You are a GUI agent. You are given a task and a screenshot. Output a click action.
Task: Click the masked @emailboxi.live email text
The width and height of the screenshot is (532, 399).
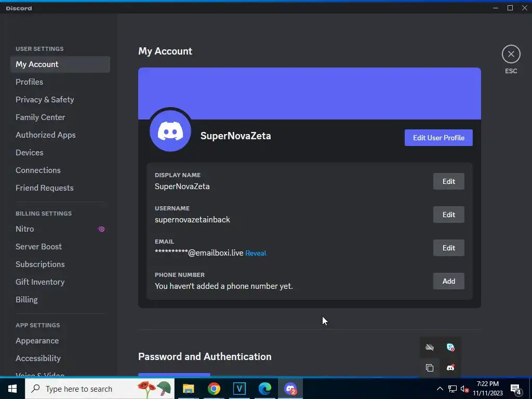coord(199,253)
